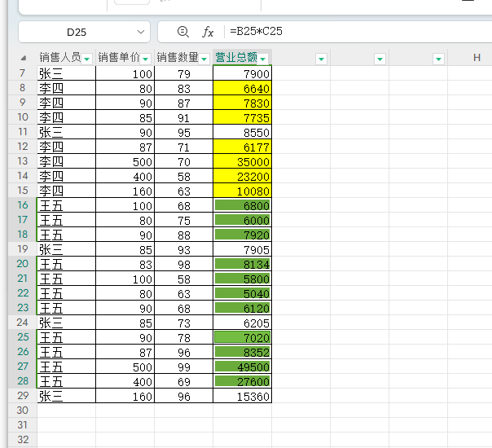Open filter dropdown in column left of H
The width and height of the screenshot is (492, 448).
pyautogui.click(x=438, y=59)
